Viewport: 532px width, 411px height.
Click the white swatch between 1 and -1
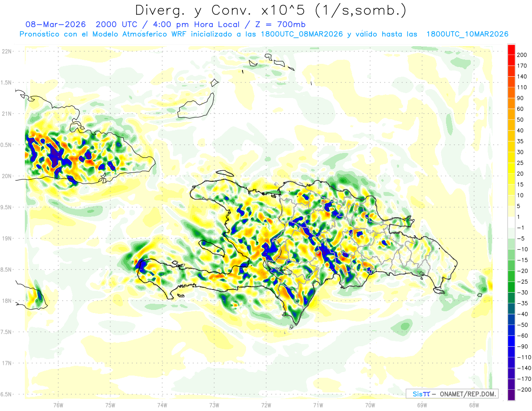tap(512, 223)
